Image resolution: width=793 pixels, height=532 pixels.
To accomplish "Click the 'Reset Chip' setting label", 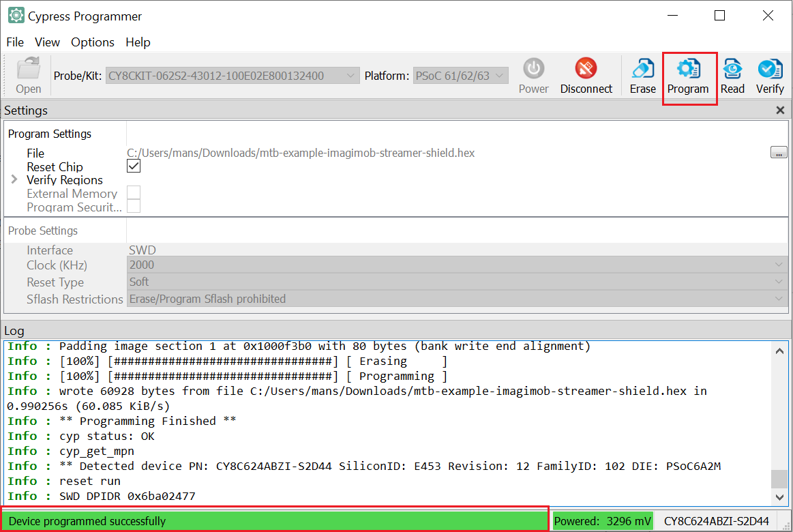I will coord(55,166).
